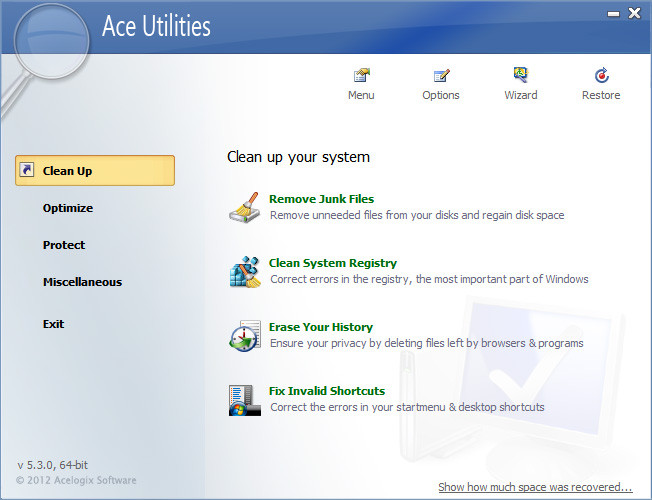
Task: Click Show how much space was recovered link
Action: pos(535,487)
